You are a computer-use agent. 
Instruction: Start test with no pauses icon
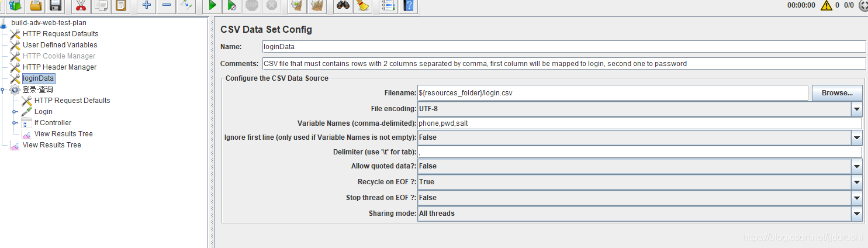[232, 6]
